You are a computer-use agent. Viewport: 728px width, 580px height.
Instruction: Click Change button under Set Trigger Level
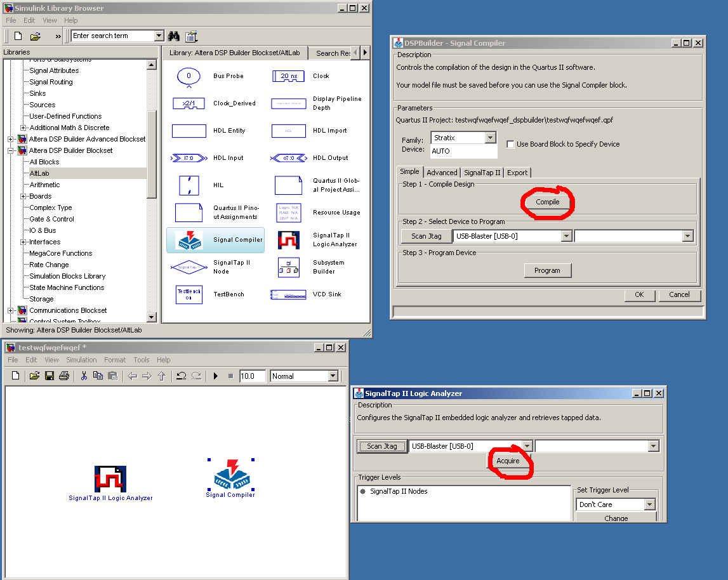coord(616,517)
